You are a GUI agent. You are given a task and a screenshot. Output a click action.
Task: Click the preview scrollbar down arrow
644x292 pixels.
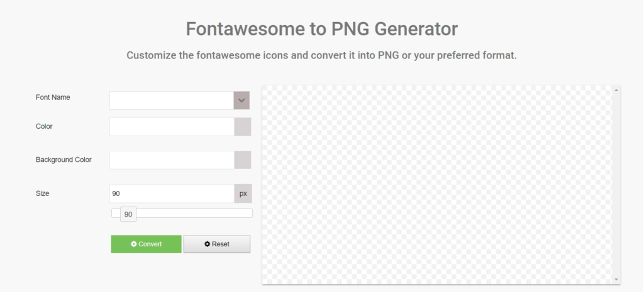coord(616,279)
